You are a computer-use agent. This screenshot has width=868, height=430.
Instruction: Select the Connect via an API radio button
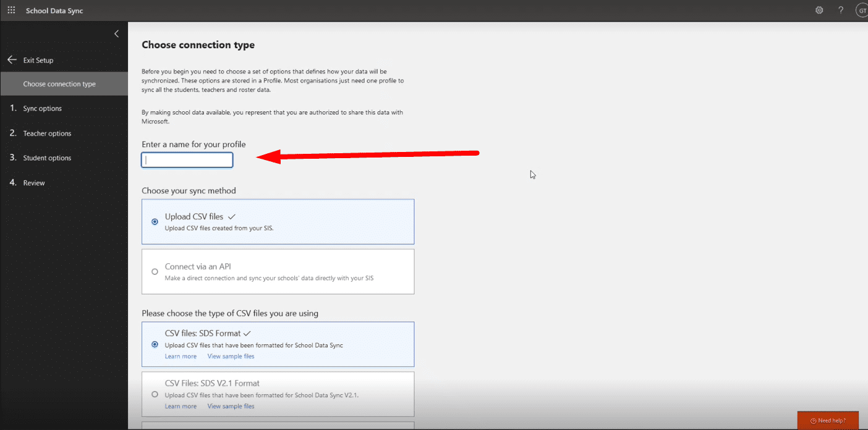pos(155,272)
